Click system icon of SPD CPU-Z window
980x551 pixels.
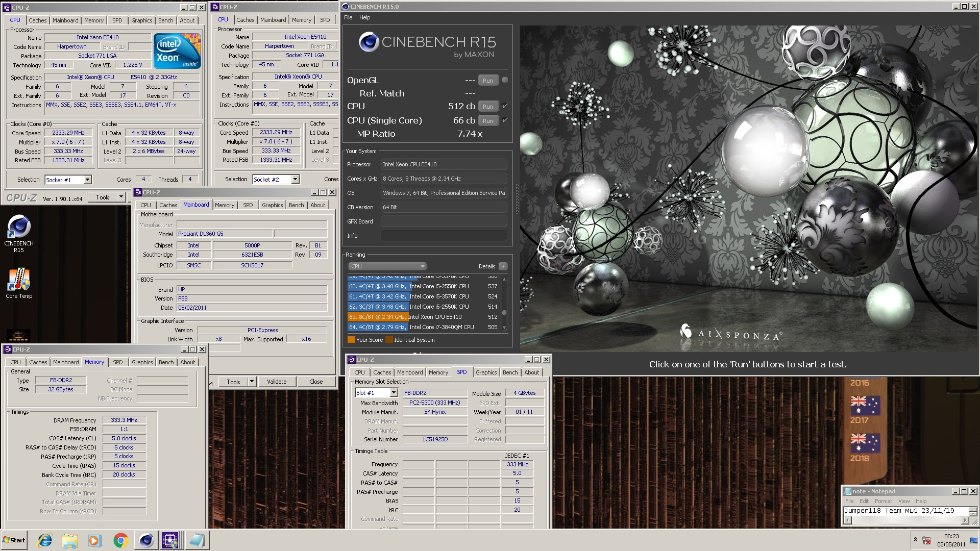pos(352,360)
